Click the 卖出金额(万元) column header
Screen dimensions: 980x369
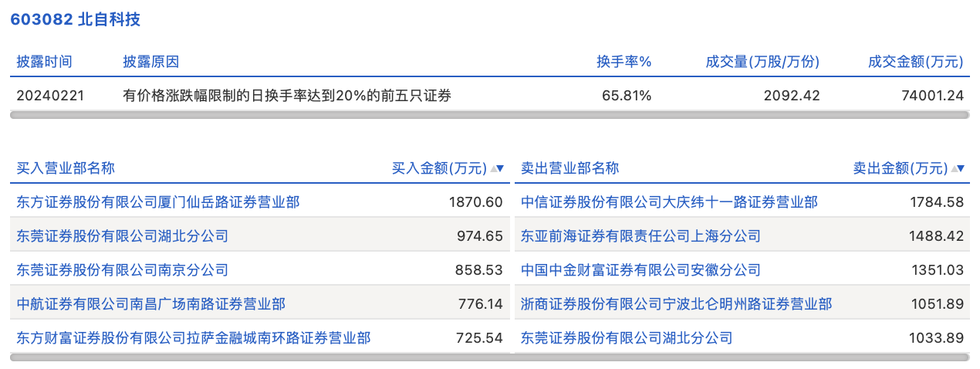pyautogui.click(x=900, y=168)
